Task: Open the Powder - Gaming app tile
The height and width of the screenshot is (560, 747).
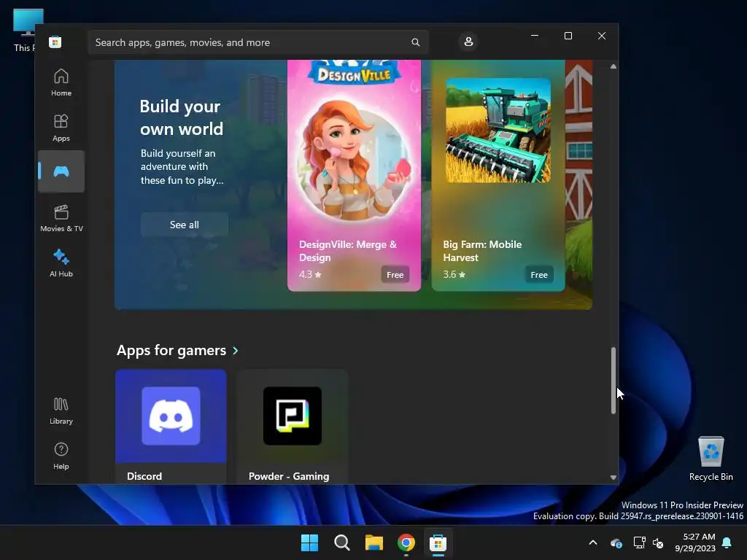Action: tap(292, 427)
